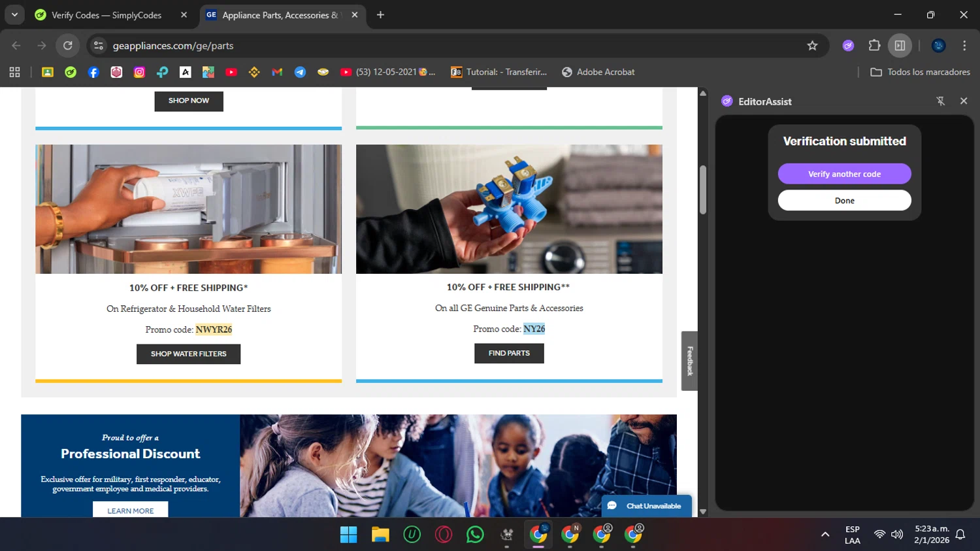Click the LEARN MORE professional discount button
The width and height of the screenshot is (980, 551).
[130, 510]
